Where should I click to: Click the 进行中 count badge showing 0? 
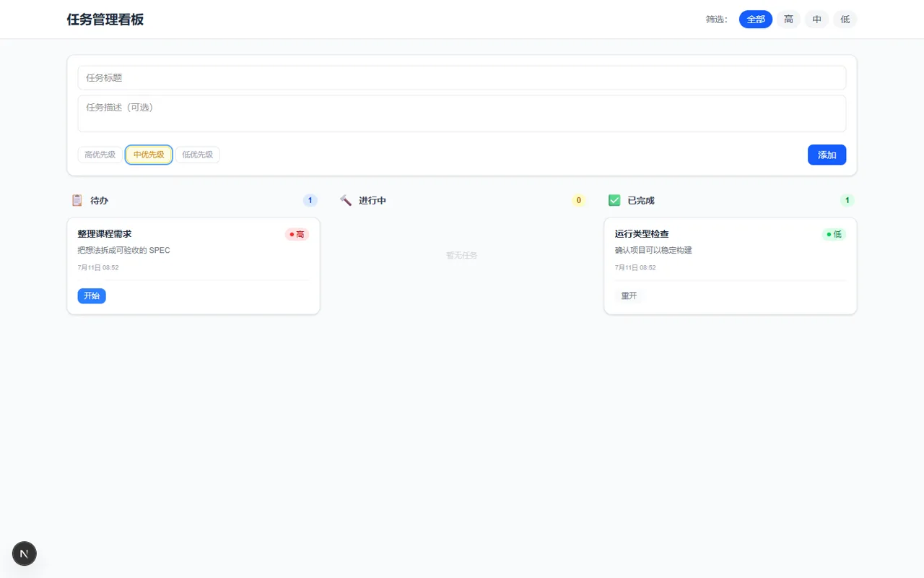tap(578, 200)
